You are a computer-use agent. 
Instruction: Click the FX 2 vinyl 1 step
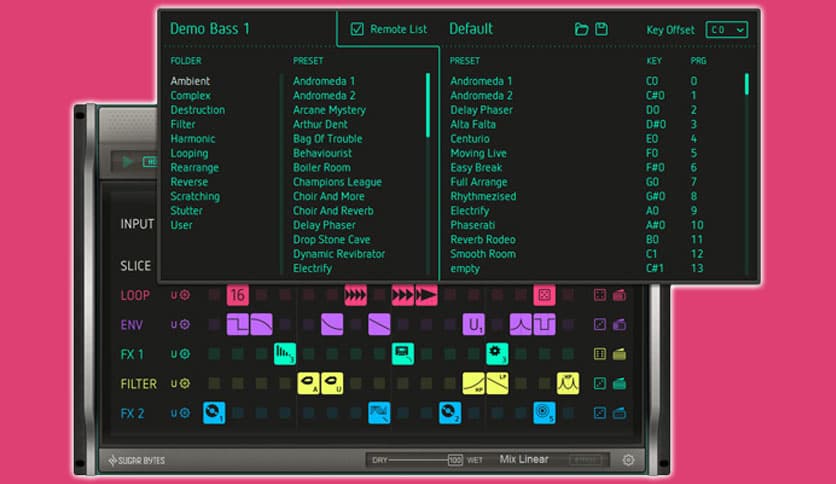(214, 413)
